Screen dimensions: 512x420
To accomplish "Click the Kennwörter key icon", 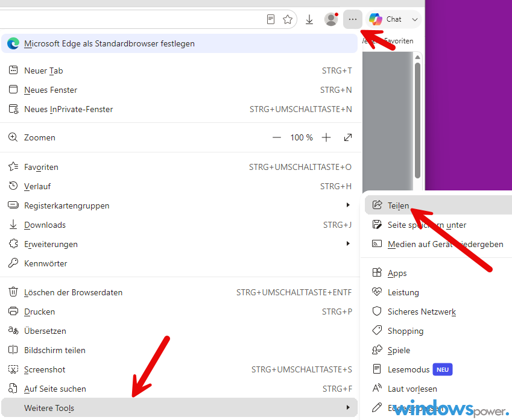I will pos(13,263).
